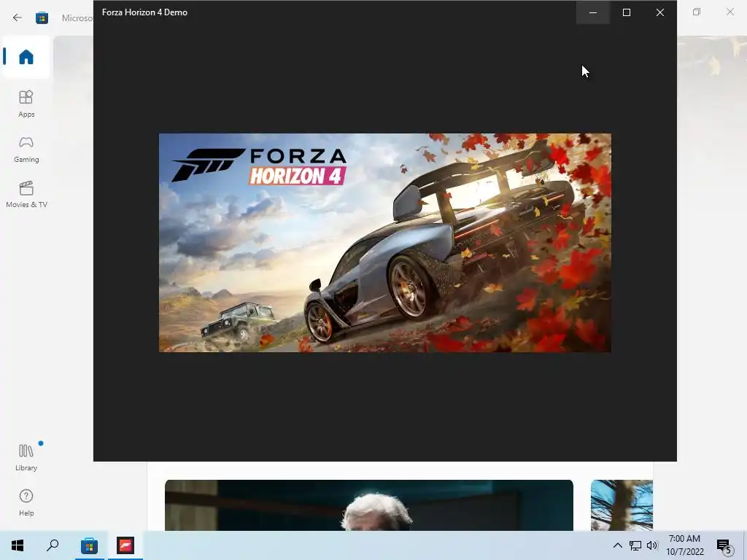The image size is (747, 560).
Task: Open the Library in Microsoft Store
Action: [x=26, y=457]
